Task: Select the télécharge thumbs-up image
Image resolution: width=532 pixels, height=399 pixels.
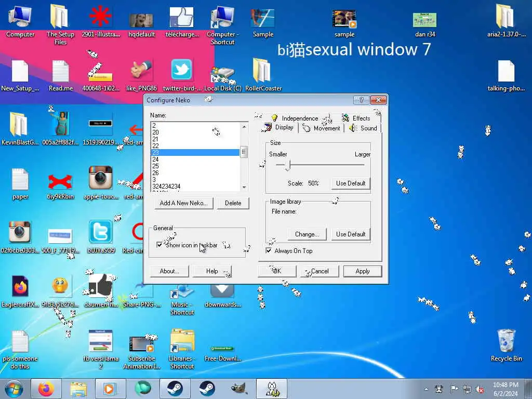Action: (182, 20)
